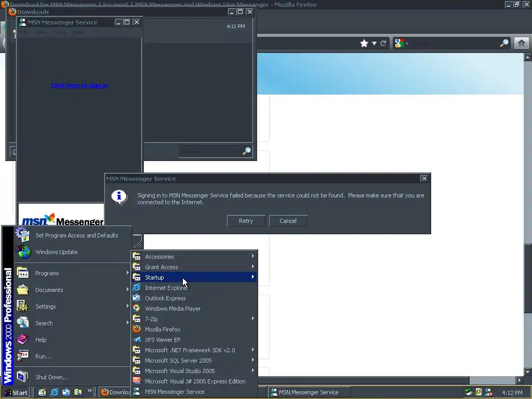532x399 pixels.
Task: Switch to Downloads taskbar button
Action: pyautogui.click(x=115, y=392)
